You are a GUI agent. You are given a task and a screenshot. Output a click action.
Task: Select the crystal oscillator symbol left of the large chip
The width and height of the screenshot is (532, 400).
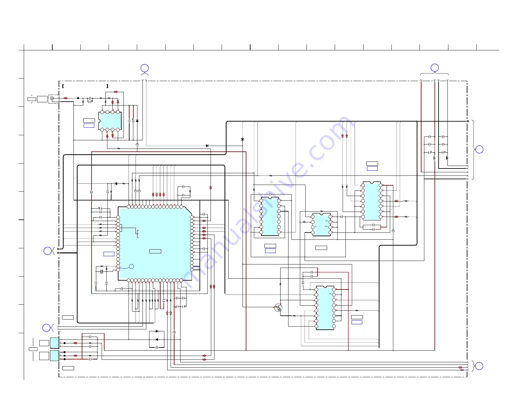pyautogui.click(x=102, y=272)
